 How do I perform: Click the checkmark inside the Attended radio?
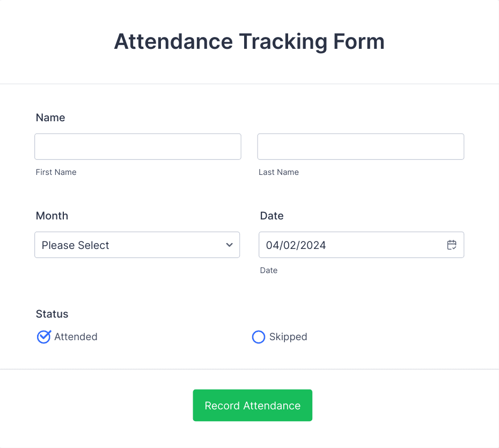coord(43,337)
